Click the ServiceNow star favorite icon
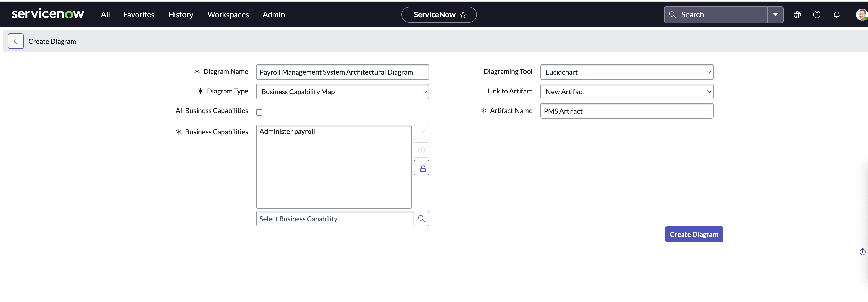Screen dimensions: 868x302 tap(464, 14)
